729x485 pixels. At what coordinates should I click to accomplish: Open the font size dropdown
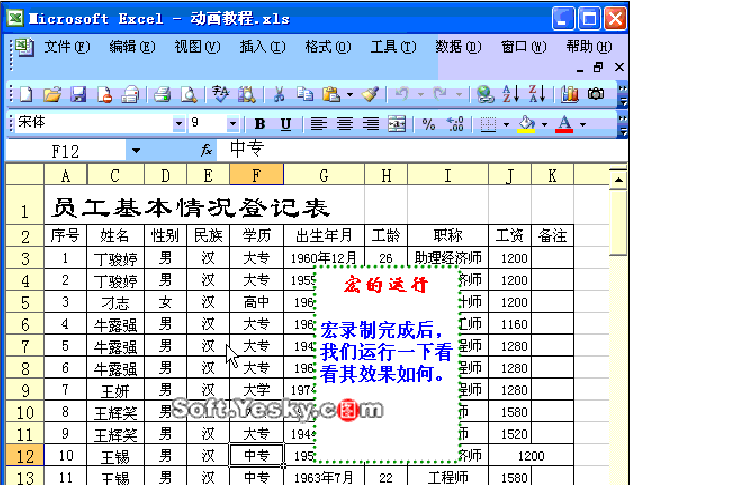point(232,124)
